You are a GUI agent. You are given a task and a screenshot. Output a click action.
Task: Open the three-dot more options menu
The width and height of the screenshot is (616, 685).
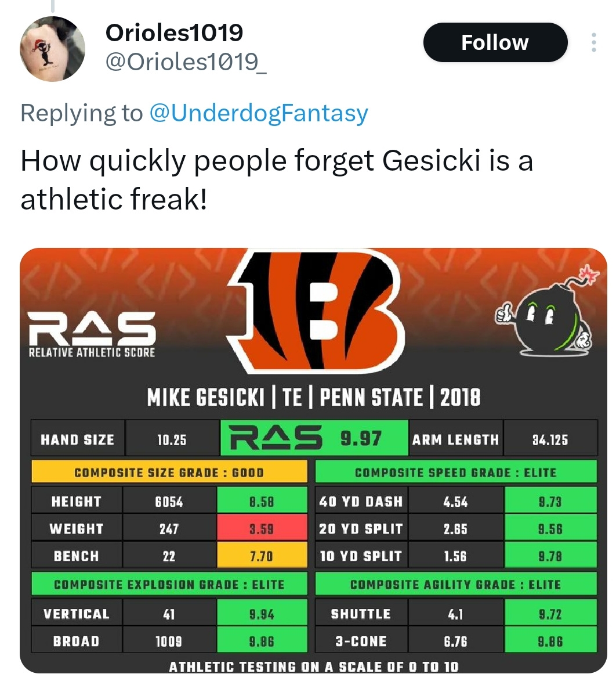pos(594,42)
